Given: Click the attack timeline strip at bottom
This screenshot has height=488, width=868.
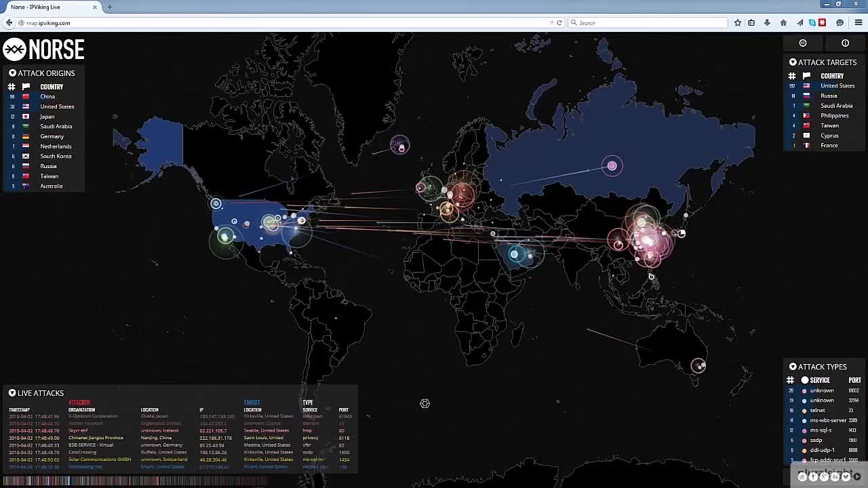Looking at the screenshot, I should [x=136, y=481].
